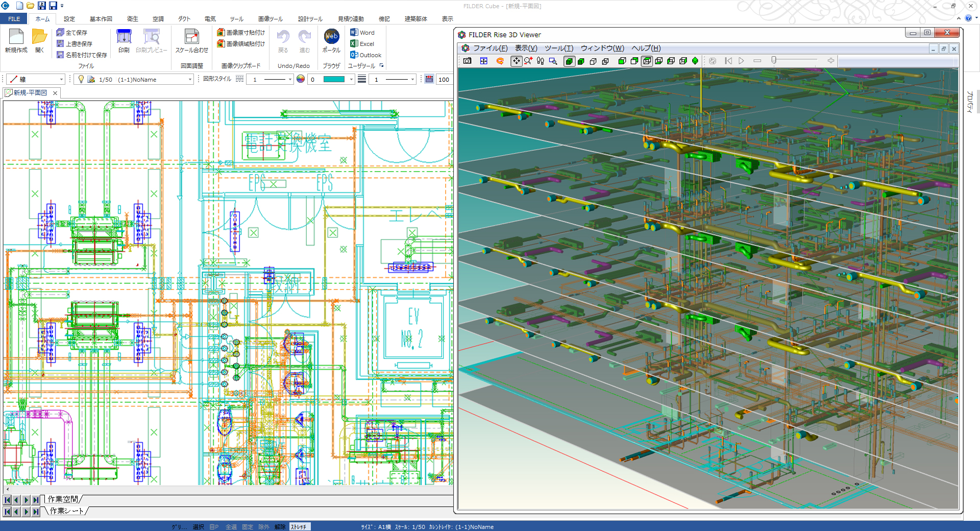Toggle the solid green cube shading mode
980x531 pixels.
(569, 61)
